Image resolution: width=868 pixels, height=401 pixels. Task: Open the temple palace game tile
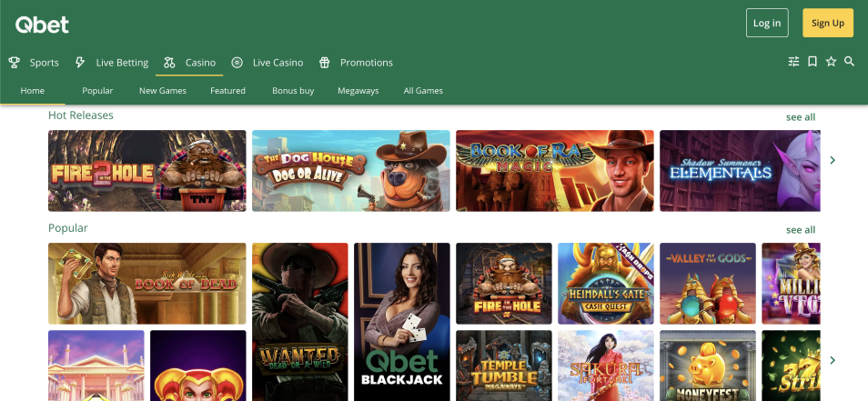coord(96,366)
